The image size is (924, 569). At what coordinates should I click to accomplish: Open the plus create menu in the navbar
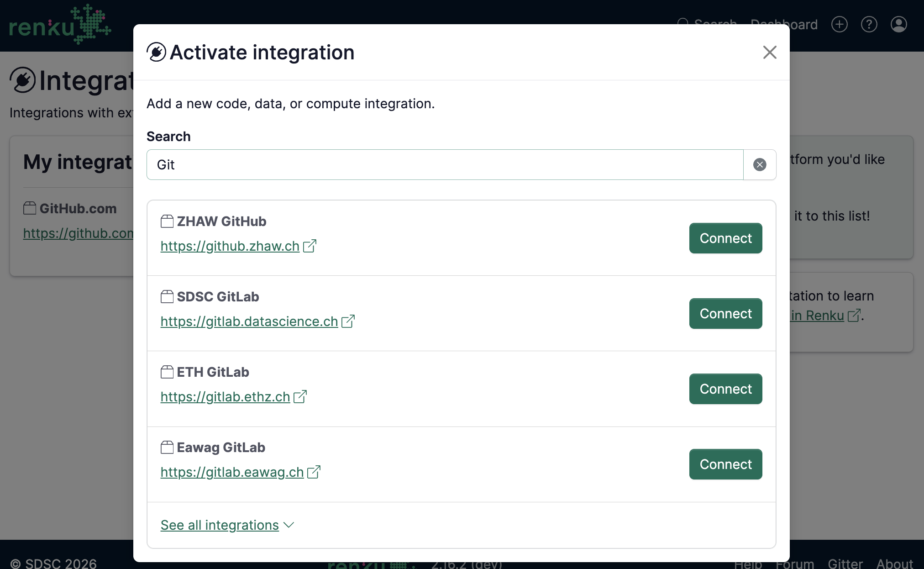coord(839,25)
